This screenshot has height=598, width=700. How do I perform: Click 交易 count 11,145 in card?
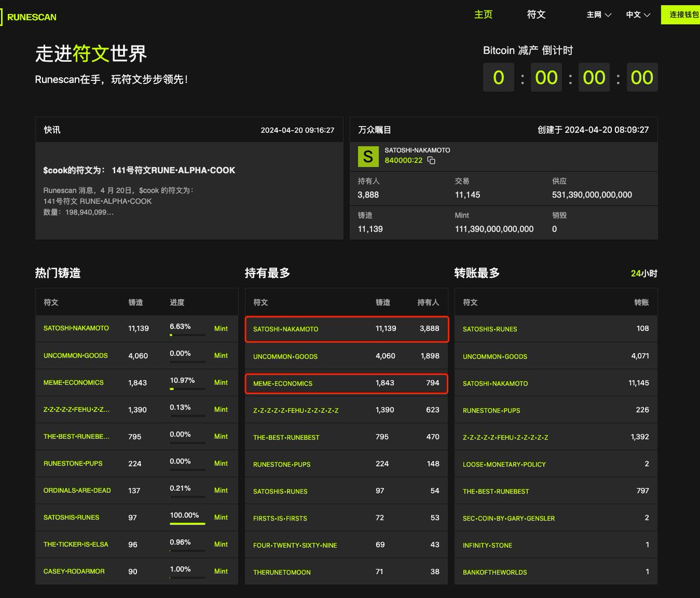pyautogui.click(x=467, y=195)
